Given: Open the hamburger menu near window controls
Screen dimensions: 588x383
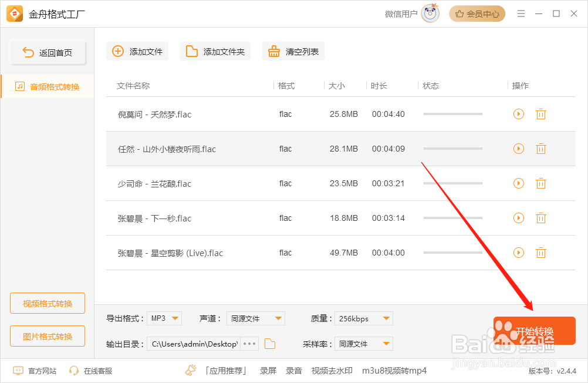Looking at the screenshot, I should click(x=521, y=13).
